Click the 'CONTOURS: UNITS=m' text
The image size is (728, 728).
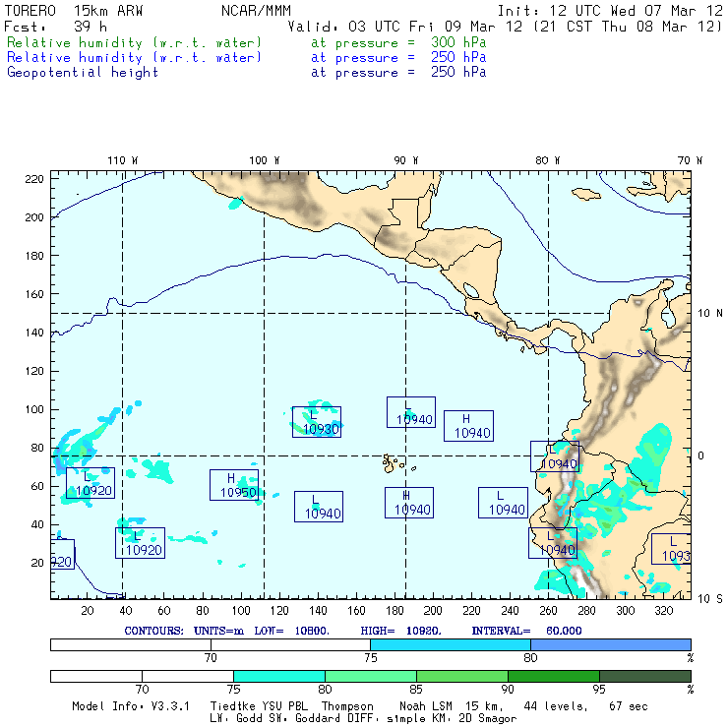tap(184, 631)
